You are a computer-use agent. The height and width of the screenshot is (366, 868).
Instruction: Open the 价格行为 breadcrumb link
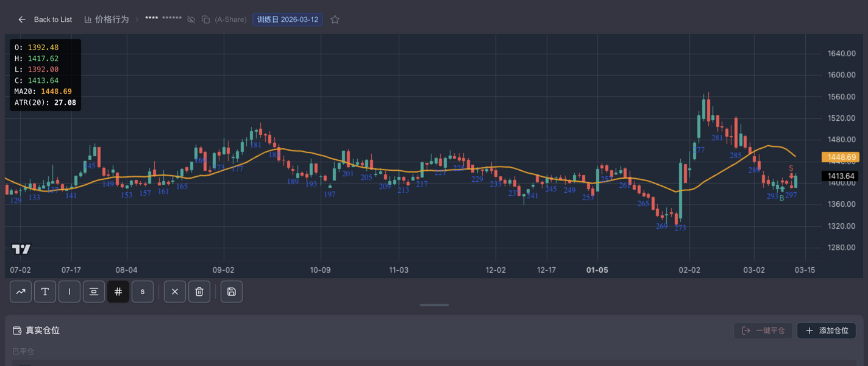tap(107, 20)
